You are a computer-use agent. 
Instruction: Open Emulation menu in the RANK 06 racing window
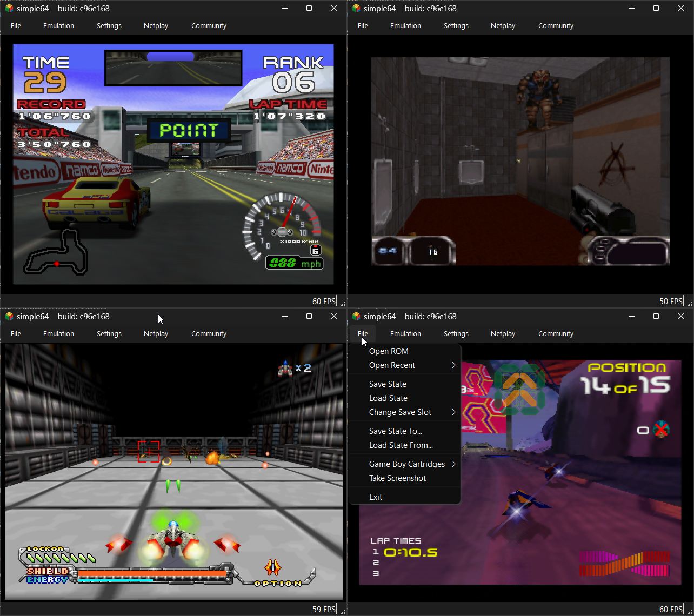(58, 26)
